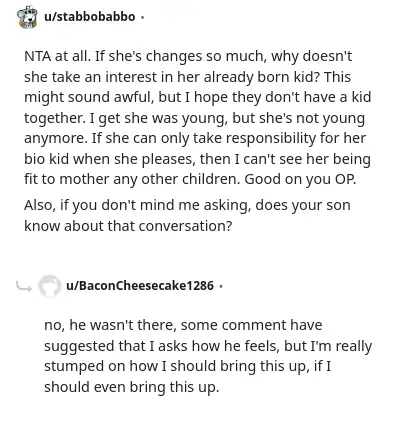Click the line "Also, if you don't mind me asking"
This screenshot has height=422, width=400.
187,205
